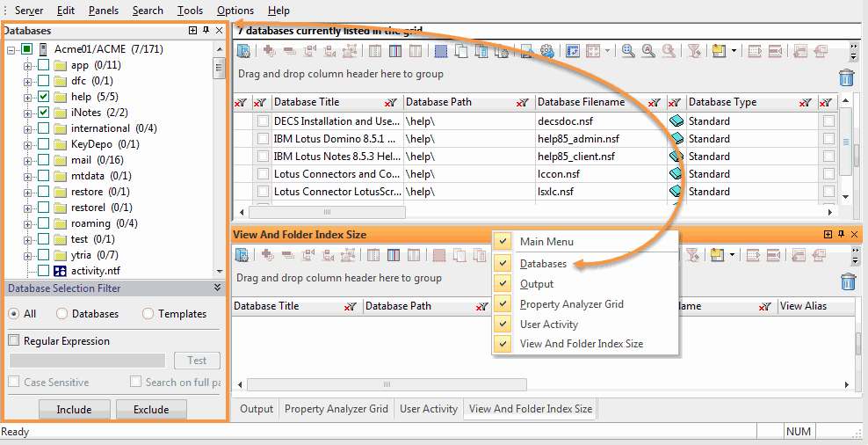Pin the Databases panel with the pushpin icon

(x=206, y=31)
